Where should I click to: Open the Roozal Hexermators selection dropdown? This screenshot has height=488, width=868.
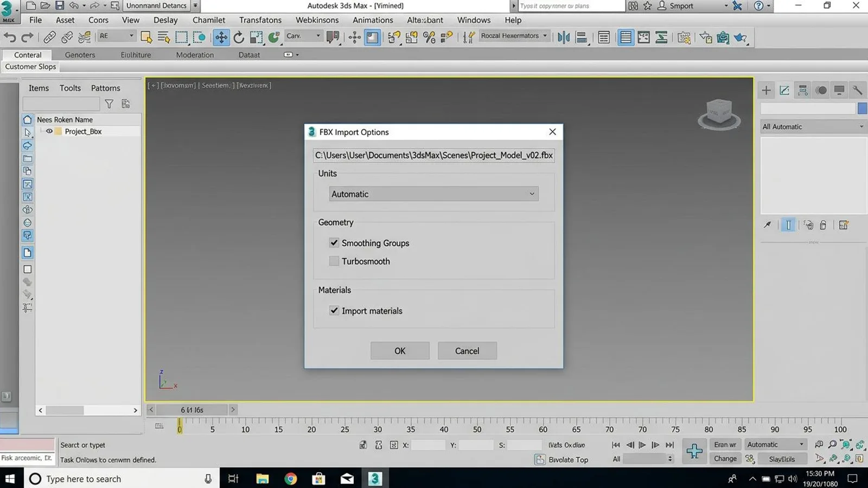(x=514, y=36)
